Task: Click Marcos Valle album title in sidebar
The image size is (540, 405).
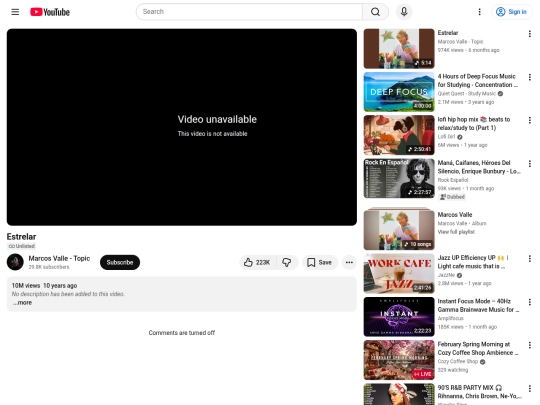Action: pyautogui.click(x=455, y=215)
